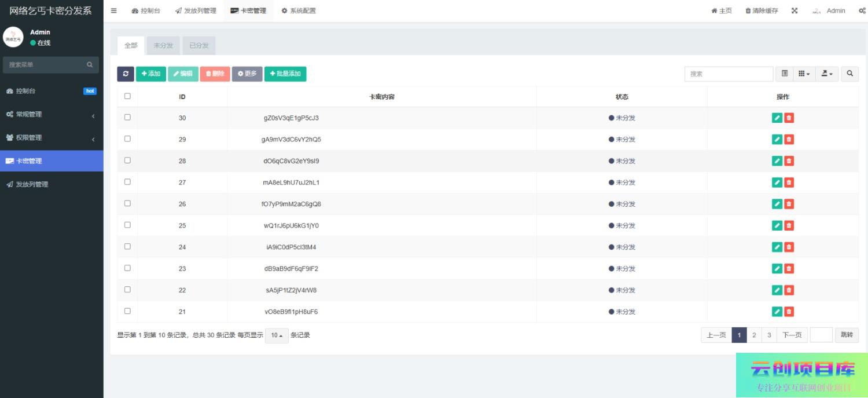Toggle the table card view icon
This screenshot has height=398, width=868.
pos(784,74)
